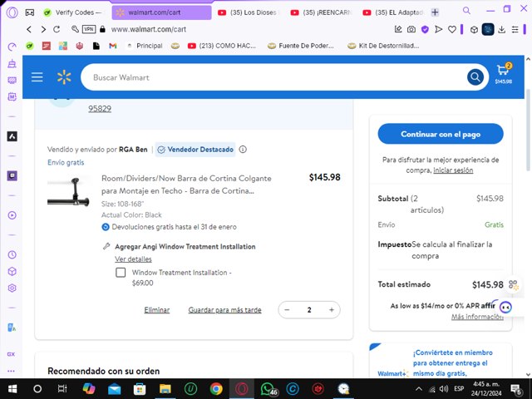Open the curtain rod product thumbnail
Image resolution: width=532 pixels, height=399 pixels.
[68, 192]
